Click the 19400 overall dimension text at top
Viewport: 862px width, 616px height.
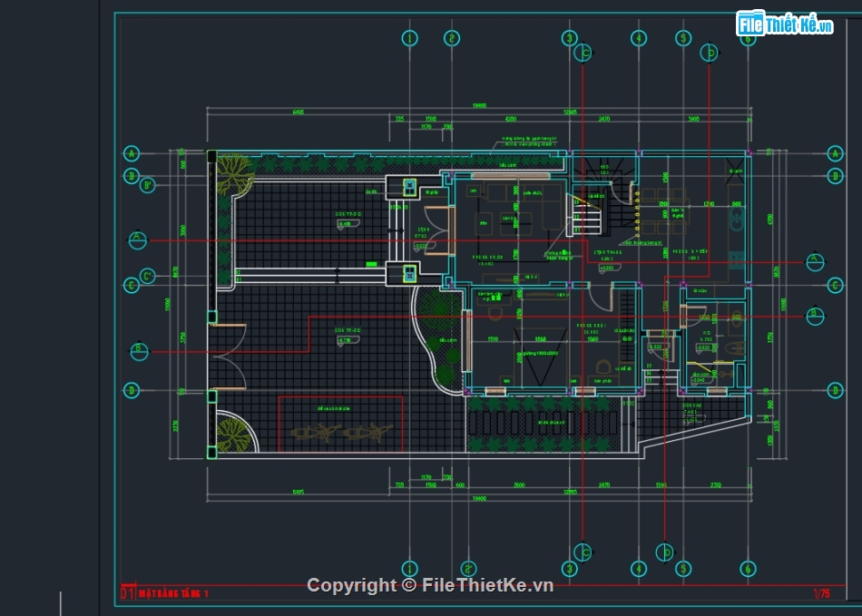(x=478, y=106)
